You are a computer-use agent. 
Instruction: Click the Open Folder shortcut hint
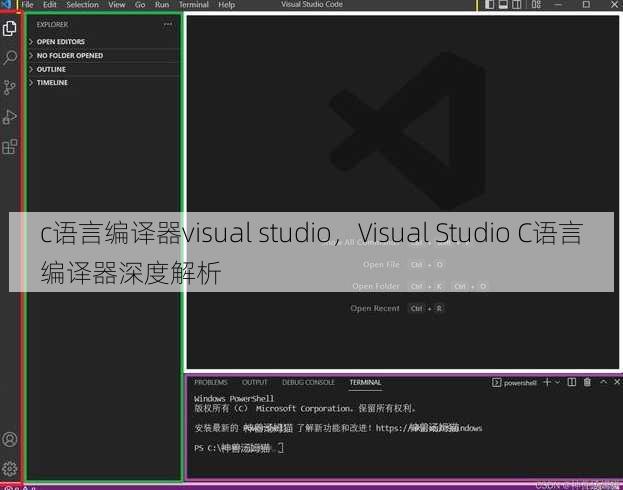click(x=420, y=286)
